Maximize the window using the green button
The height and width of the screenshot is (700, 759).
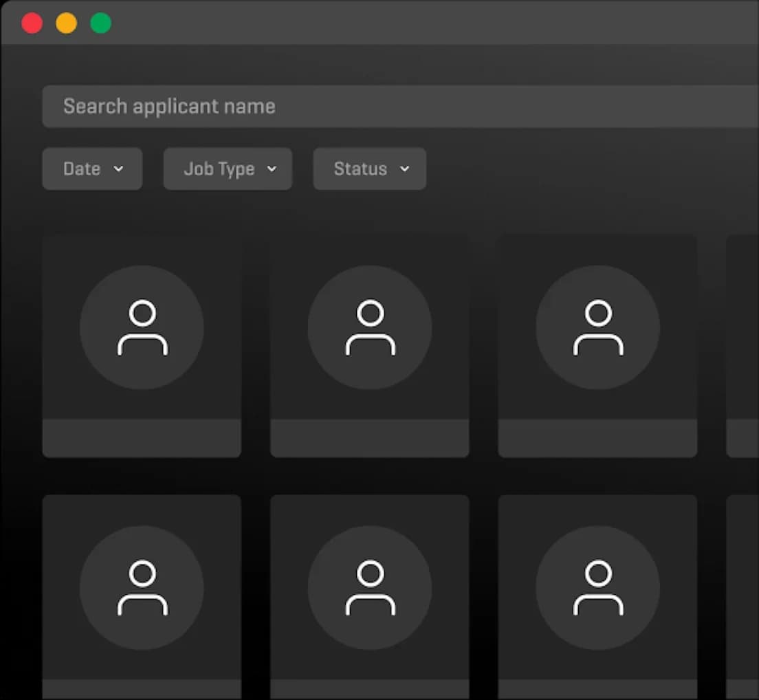100,23
